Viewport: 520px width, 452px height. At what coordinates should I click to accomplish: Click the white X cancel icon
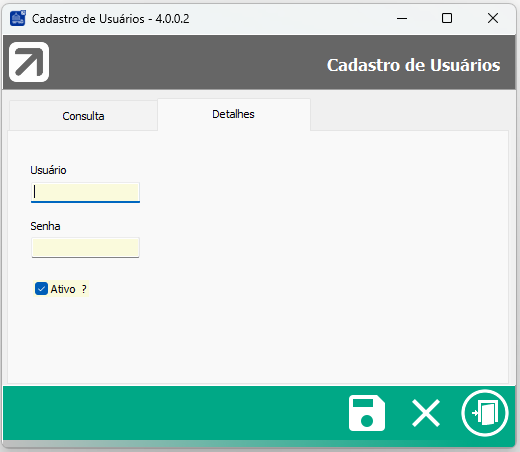(x=426, y=413)
